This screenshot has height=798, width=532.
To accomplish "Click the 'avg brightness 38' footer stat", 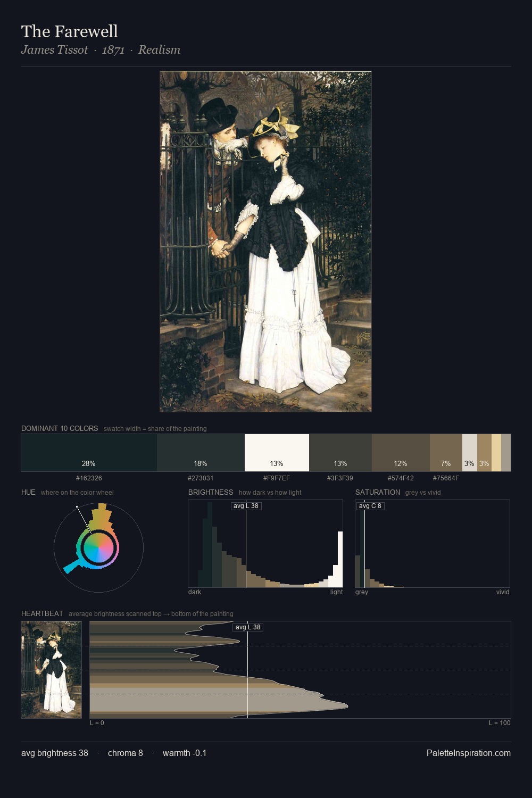I will tap(55, 753).
